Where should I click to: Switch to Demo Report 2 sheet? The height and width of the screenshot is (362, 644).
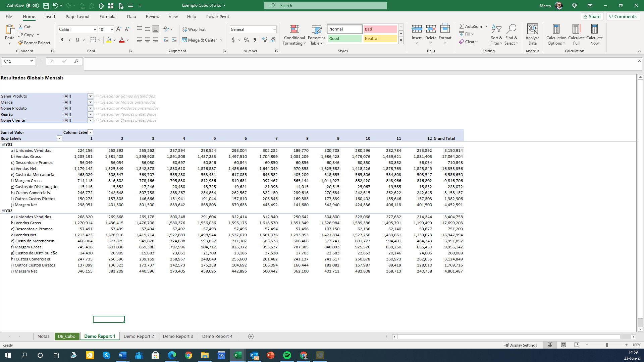point(139,336)
